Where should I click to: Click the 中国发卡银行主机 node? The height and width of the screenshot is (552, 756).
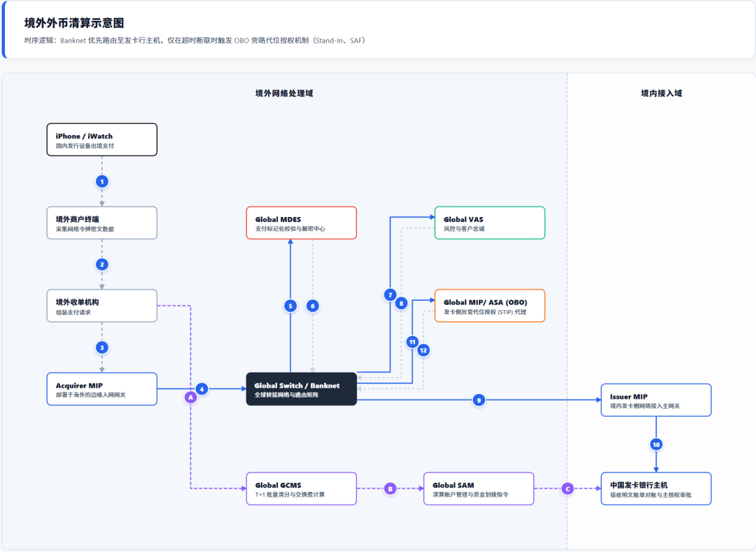tap(656, 488)
